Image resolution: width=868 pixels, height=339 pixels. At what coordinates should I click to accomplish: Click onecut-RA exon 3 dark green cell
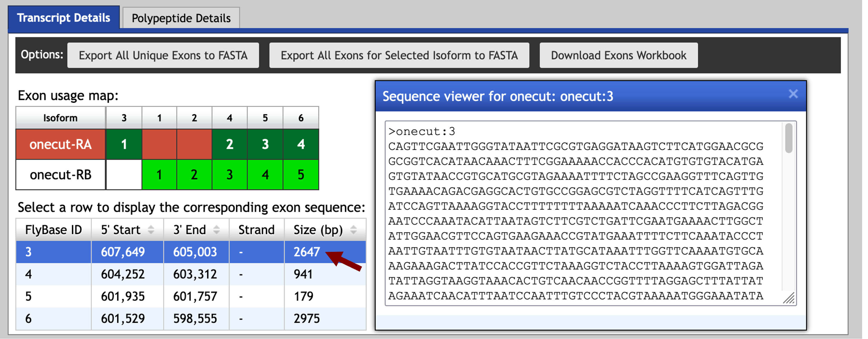265,144
